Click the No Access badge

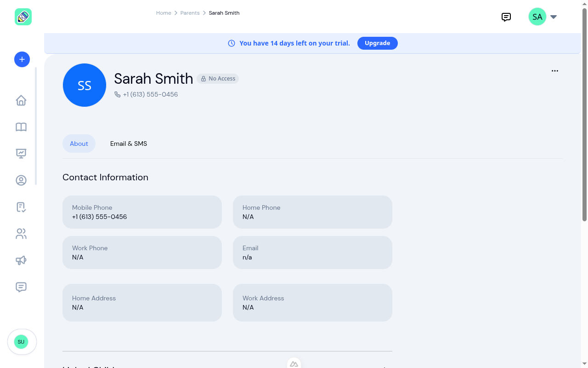click(218, 79)
